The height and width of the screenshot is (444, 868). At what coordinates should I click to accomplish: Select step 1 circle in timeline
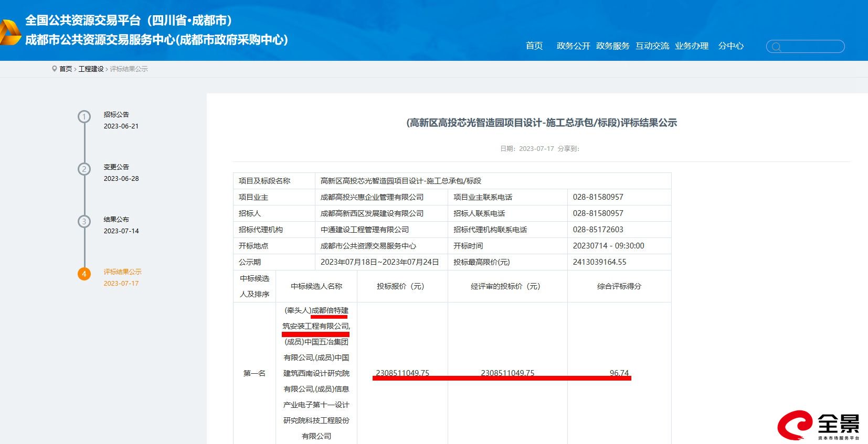84,116
